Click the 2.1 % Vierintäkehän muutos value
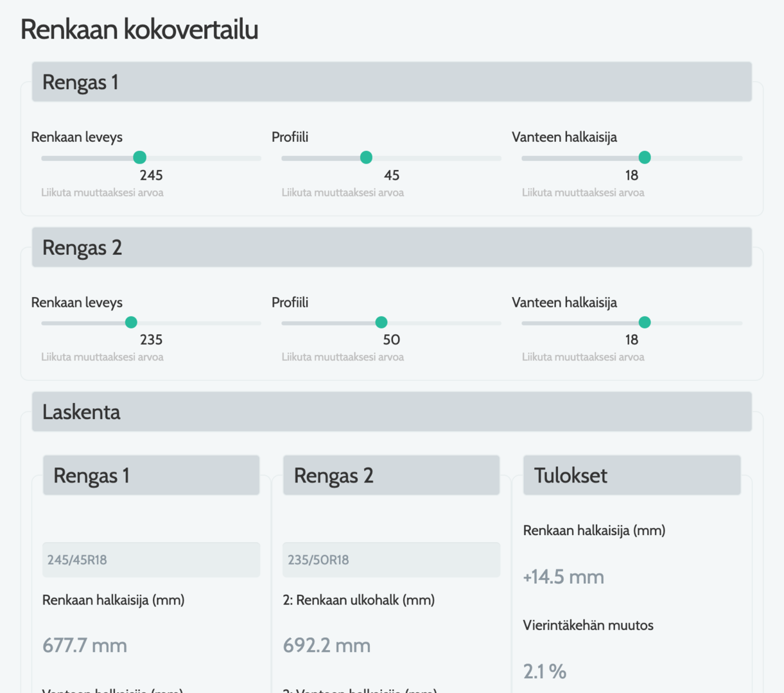Image resolution: width=784 pixels, height=693 pixels. pyautogui.click(x=544, y=671)
